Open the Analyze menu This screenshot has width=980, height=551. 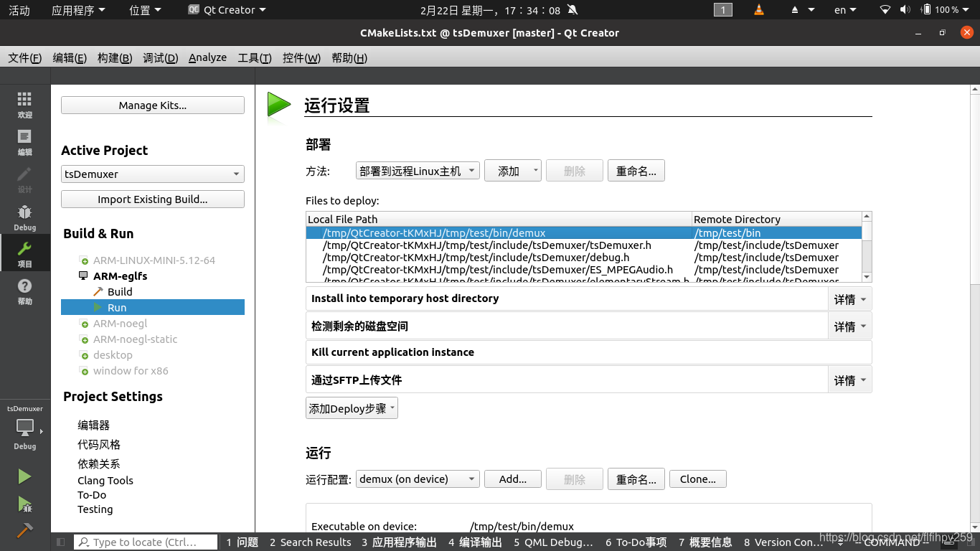tap(207, 58)
